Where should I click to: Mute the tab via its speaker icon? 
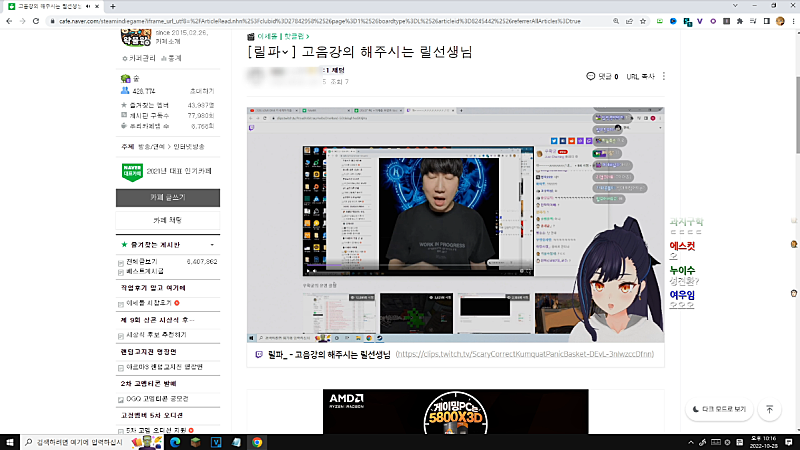pyautogui.click(x=88, y=6)
